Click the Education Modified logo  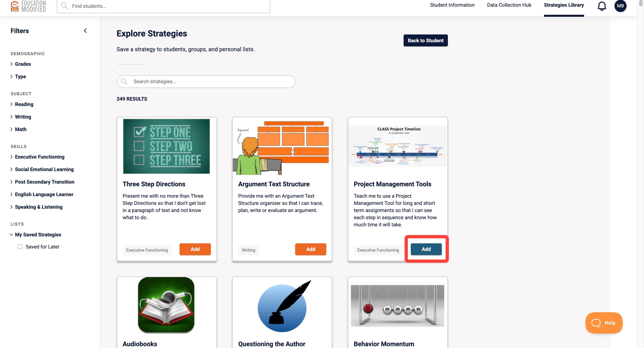point(28,6)
